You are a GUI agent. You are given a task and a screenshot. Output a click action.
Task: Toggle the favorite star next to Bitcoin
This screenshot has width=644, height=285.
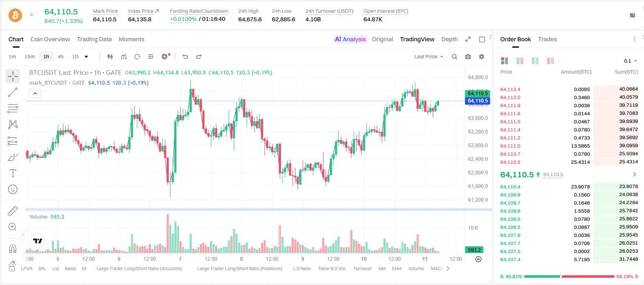[x=31, y=15]
